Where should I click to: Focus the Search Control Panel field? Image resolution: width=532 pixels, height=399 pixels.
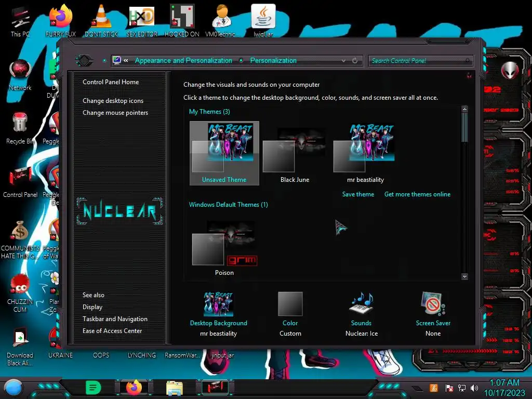(420, 61)
